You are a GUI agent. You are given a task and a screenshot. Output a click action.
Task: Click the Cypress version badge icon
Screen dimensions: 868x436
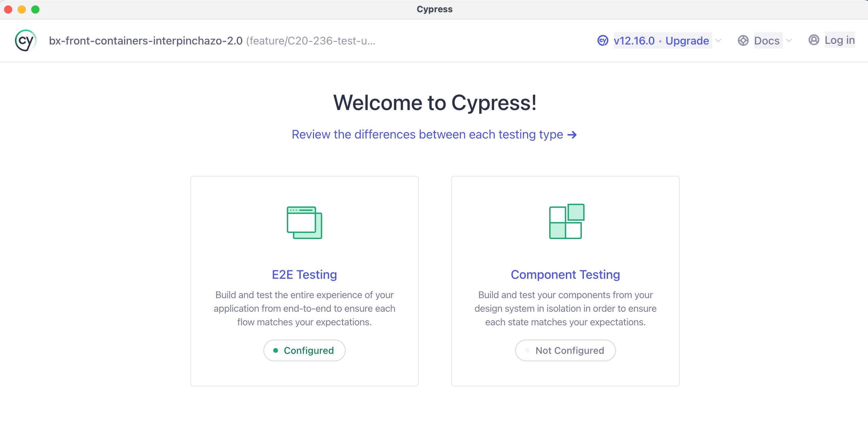(603, 41)
